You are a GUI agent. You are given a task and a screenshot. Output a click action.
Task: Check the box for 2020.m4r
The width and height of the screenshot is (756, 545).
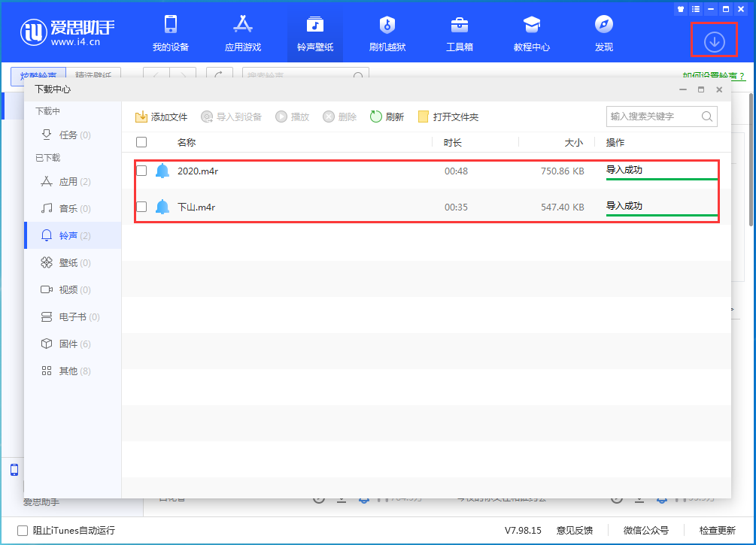(x=141, y=171)
